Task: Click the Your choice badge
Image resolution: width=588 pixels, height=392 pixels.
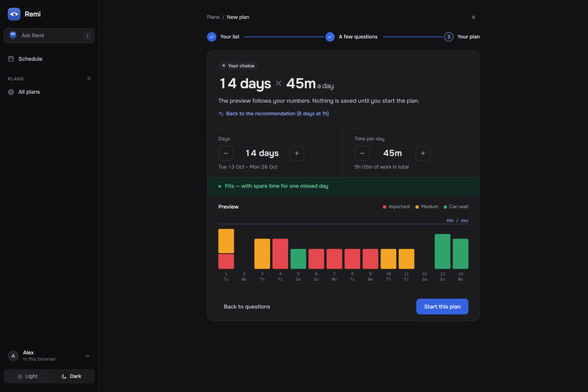Action: [x=238, y=66]
